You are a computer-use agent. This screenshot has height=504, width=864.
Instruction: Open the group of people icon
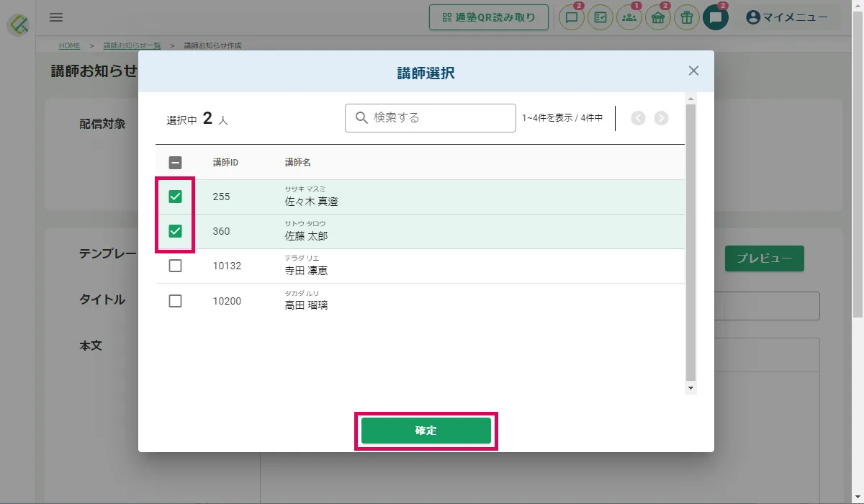629,18
